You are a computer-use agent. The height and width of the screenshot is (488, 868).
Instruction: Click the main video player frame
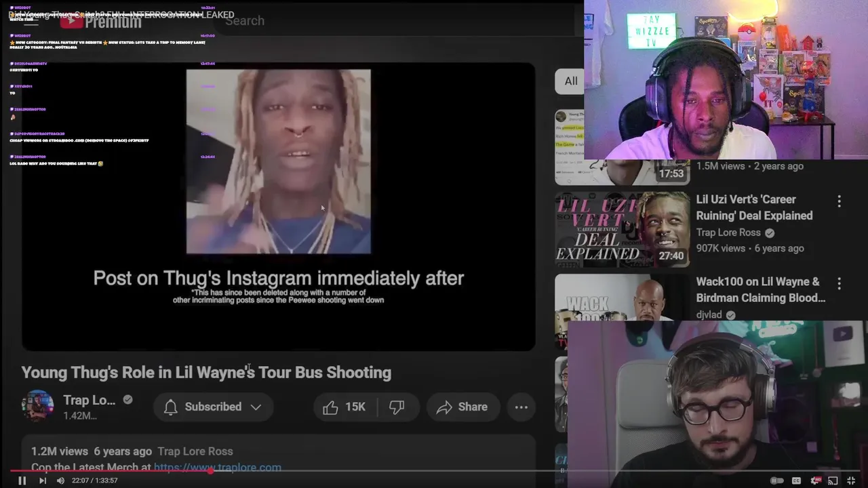(279, 207)
